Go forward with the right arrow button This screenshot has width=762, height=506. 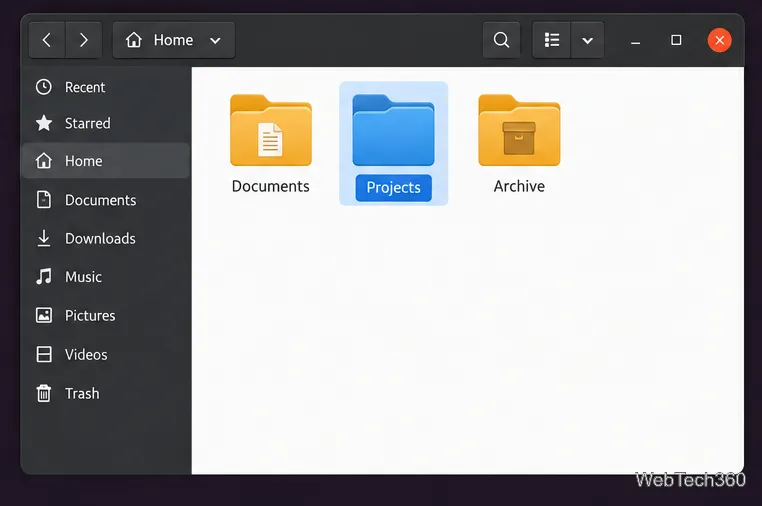[84, 40]
